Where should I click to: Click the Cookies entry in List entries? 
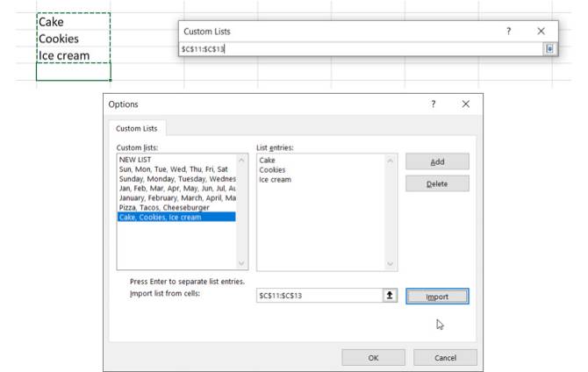click(272, 170)
